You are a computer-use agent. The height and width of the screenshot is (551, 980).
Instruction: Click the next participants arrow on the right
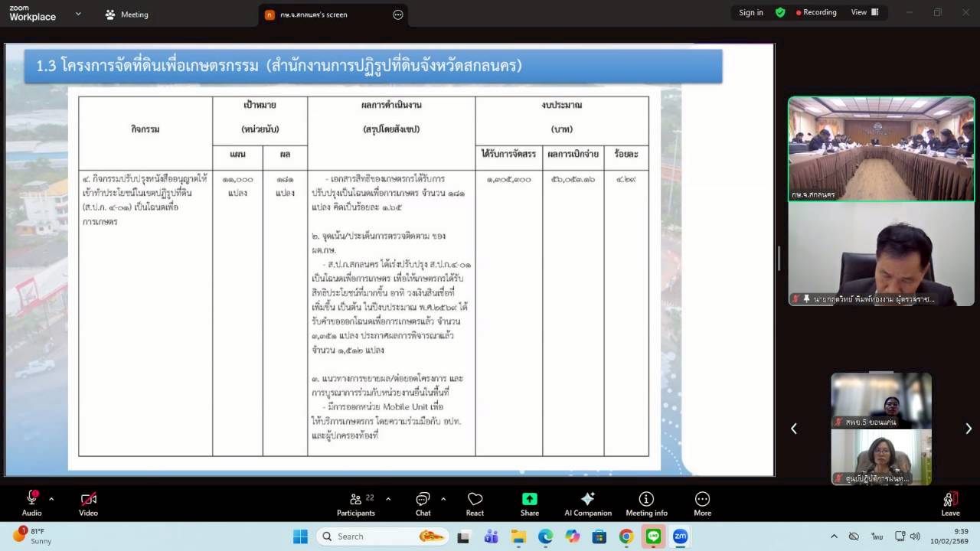(x=970, y=429)
